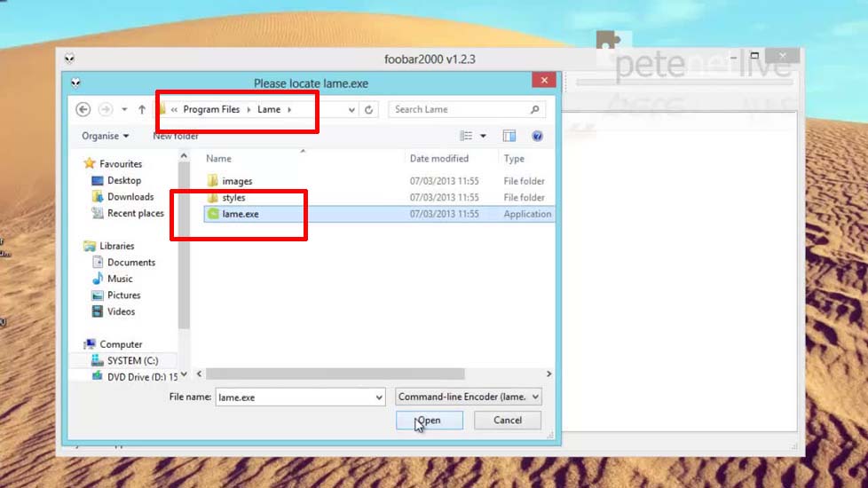The height and width of the screenshot is (488, 868).
Task: Select the images folder
Action: 237,182
